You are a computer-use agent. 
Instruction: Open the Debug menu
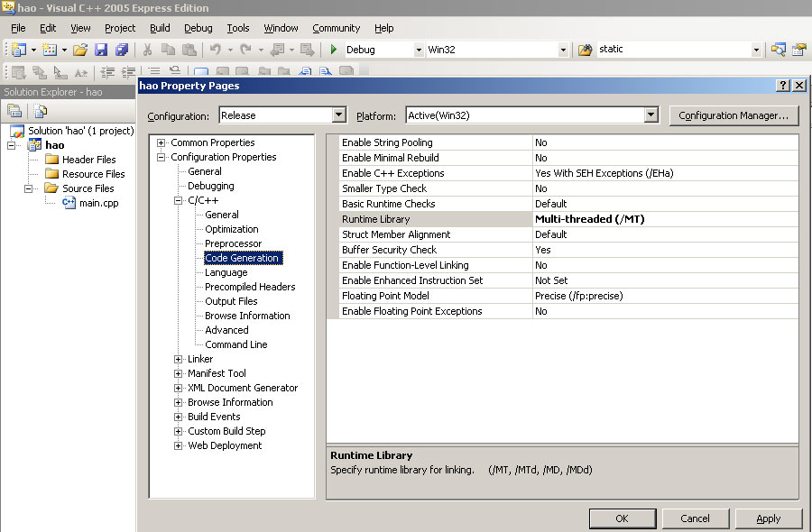[198, 28]
